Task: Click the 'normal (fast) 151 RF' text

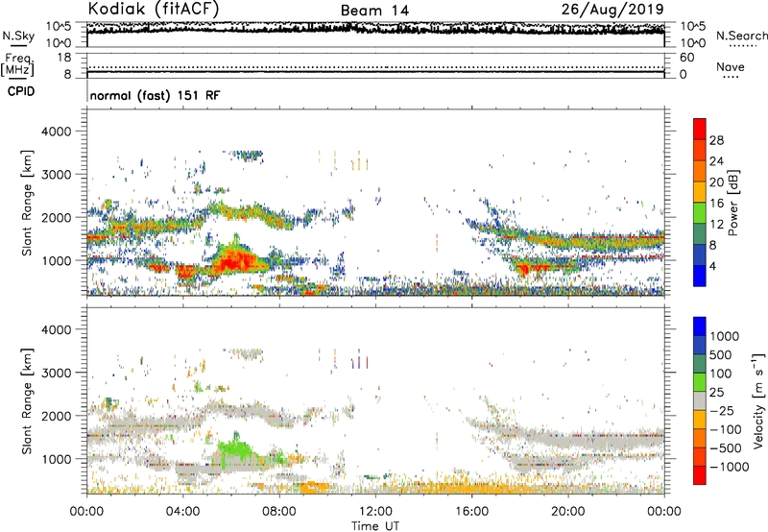Action: click(155, 96)
